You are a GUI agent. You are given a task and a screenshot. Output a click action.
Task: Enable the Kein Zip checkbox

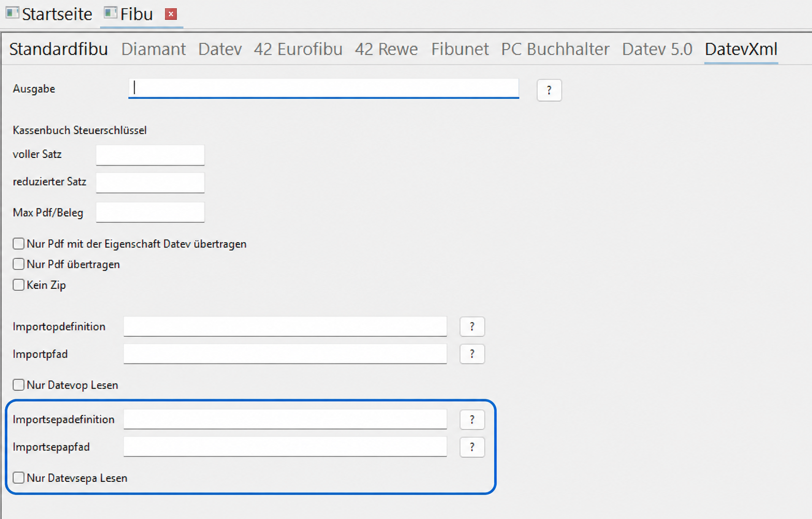click(x=19, y=285)
